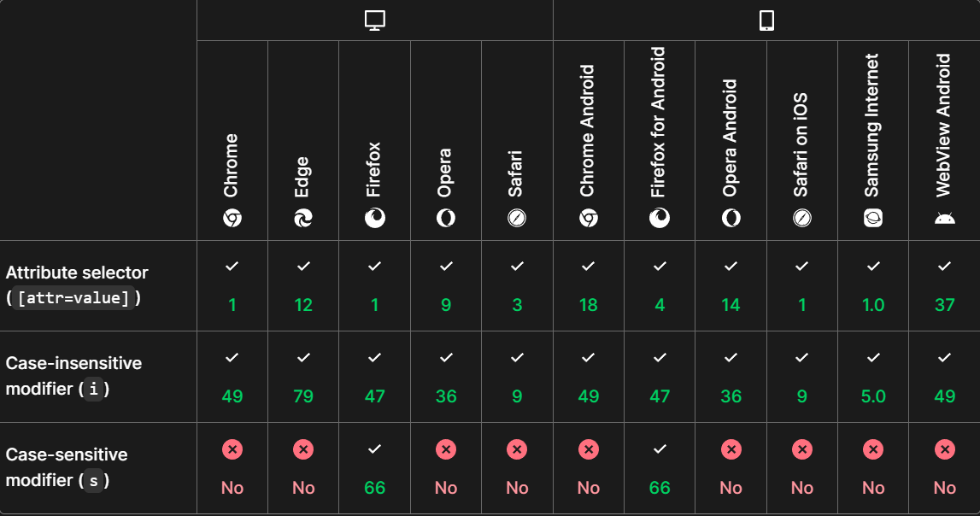Click the desktop platform icon
The width and height of the screenshot is (980, 516).
(375, 21)
